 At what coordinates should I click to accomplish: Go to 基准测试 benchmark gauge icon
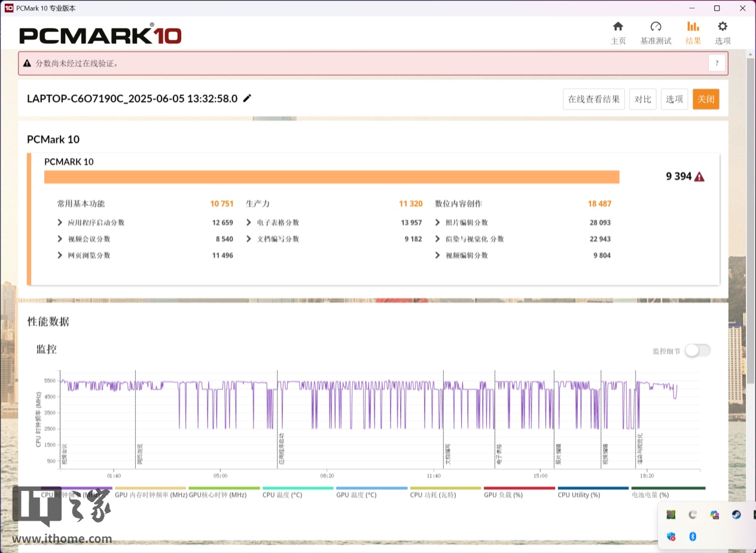pos(656,27)
